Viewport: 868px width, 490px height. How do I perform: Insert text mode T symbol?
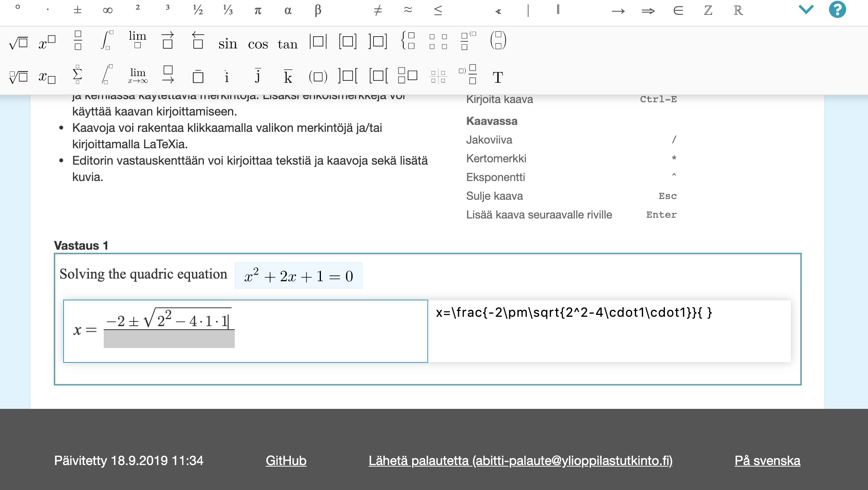(x=498, y=77)
